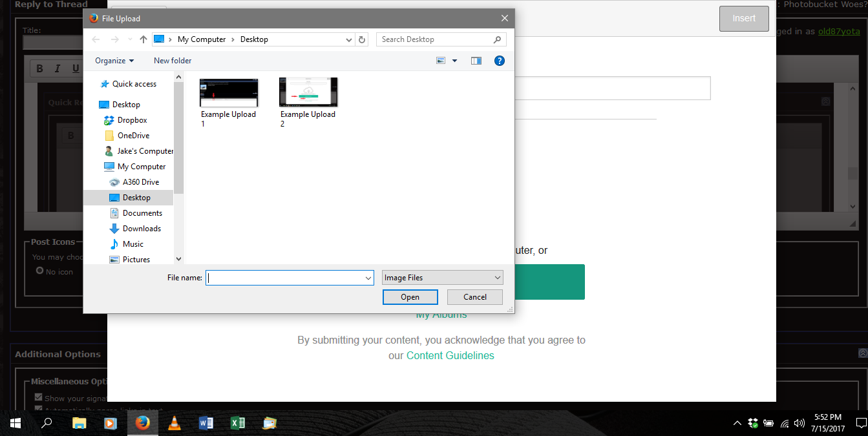
Task: Toggle the preview pane icon
Action: (x=476, y=61)
